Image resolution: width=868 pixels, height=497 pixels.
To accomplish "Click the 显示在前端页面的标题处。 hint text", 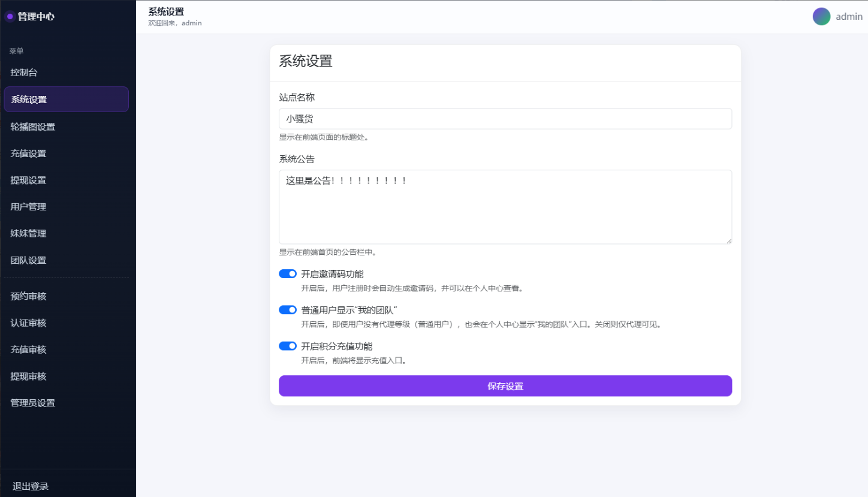I will point(324,137).
